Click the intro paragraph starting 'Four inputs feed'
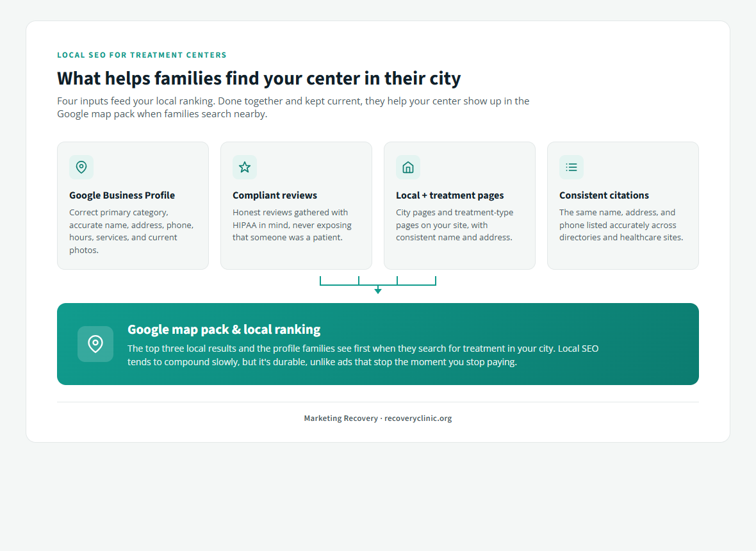The image size is (756, 551). click(x=293, y=108)
